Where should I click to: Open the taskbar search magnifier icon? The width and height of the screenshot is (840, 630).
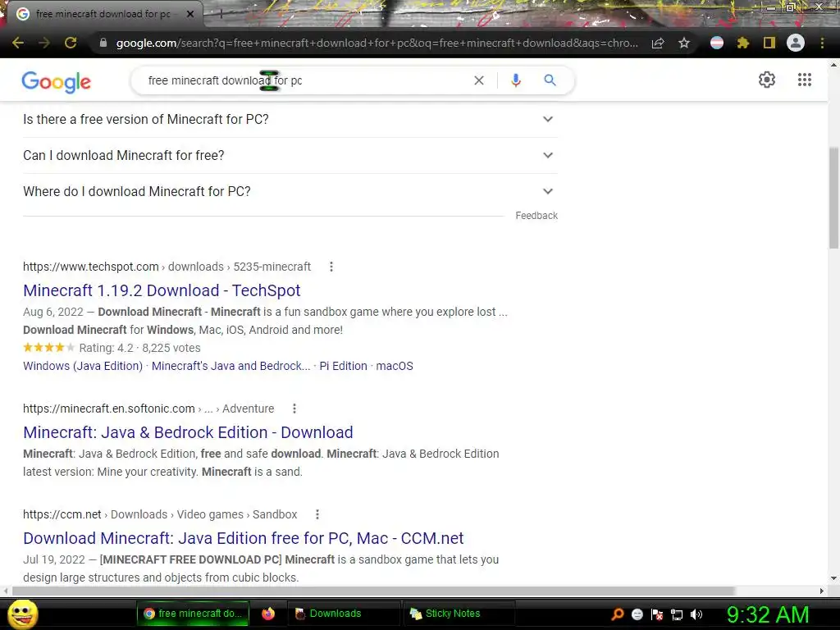pos(617,614)
